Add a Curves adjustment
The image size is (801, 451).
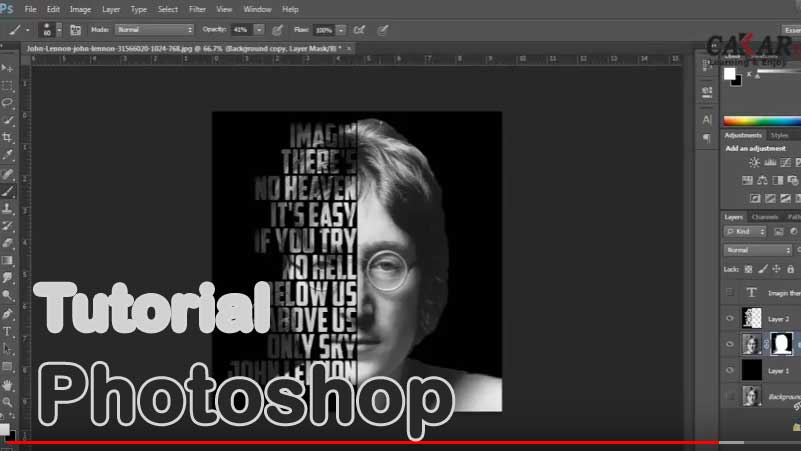(786, 163)
